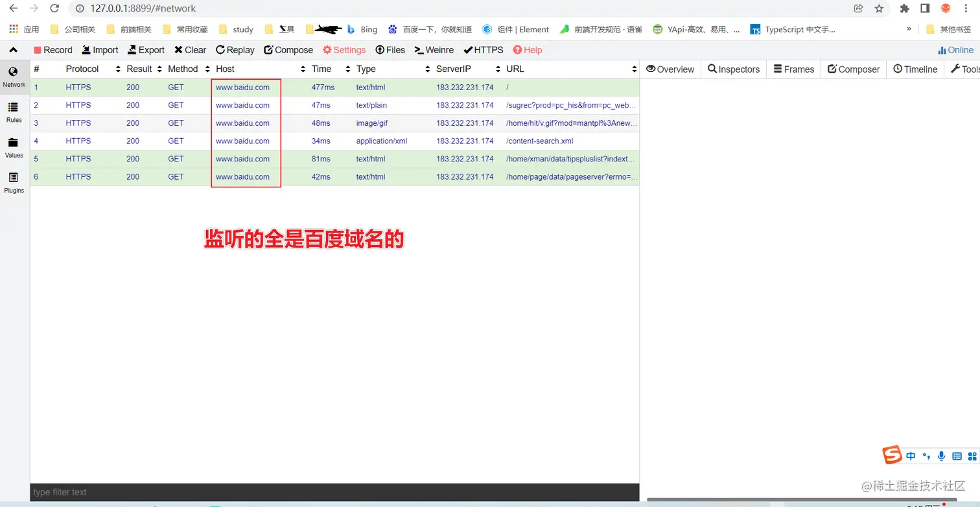
Task: Bookmark this page with star icon
Action: (879, 8)
